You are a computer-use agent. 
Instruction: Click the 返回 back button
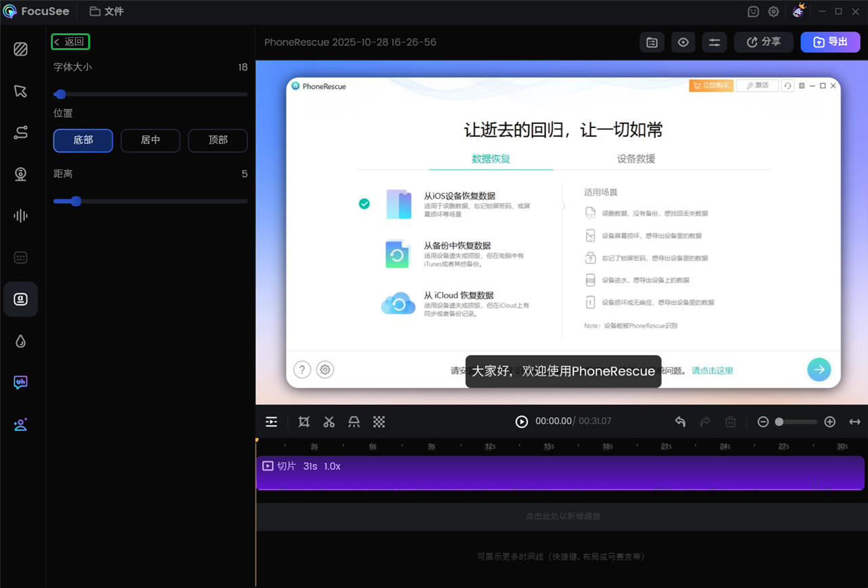(x=70, y=42)
